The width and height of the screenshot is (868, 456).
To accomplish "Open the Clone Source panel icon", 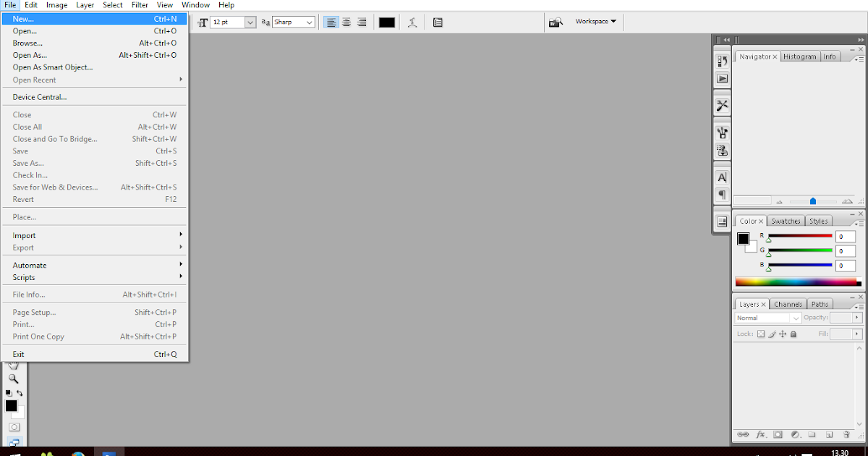I will pyautogui.click(x=722, y=151).
